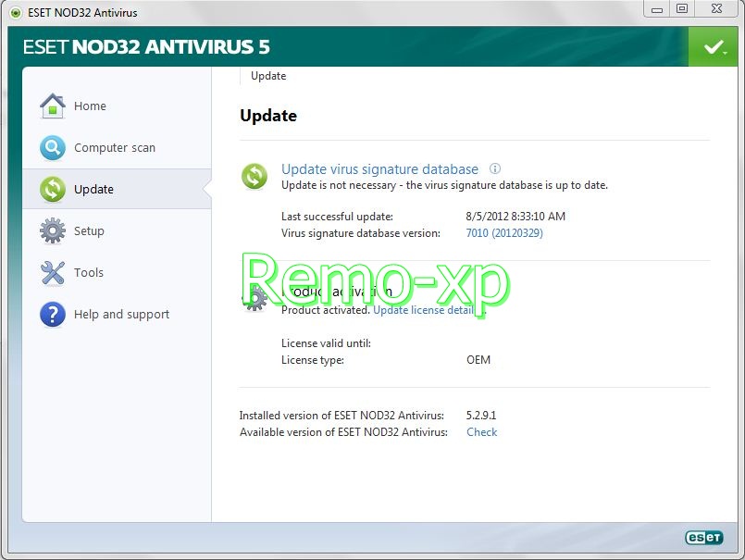This screenshot has height=560, width=745.
Task: Select the Update menu item
Action: pos(117,189)
